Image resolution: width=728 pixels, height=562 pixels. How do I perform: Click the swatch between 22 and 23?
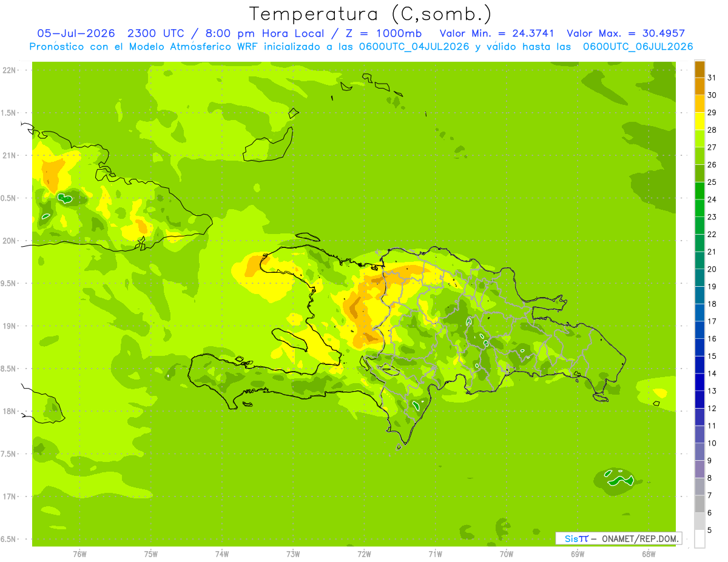pos(699,225)
